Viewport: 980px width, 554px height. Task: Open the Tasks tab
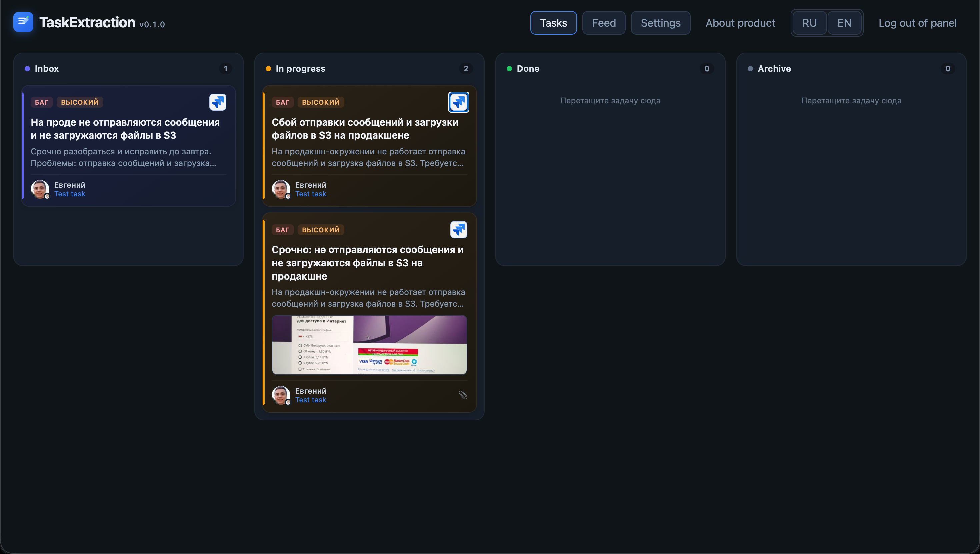554,23
